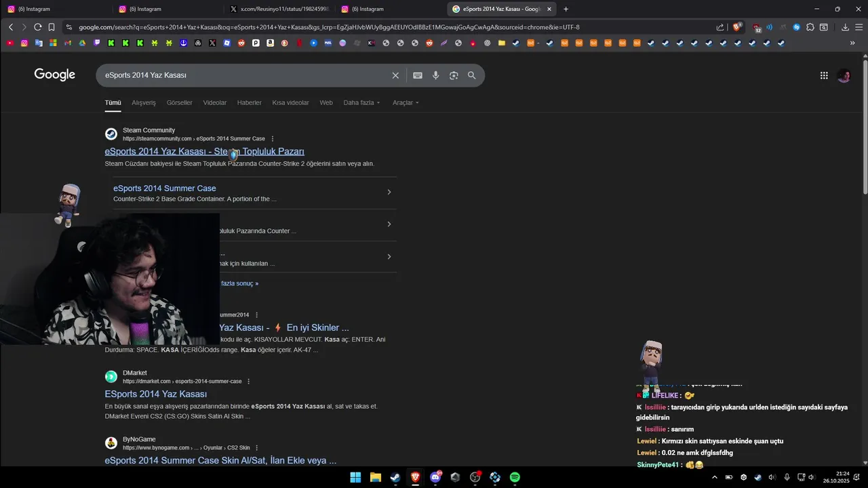Image resolution: width=868 pixels, height=488 pixels.
Task: Show more bookmarks overflow
Action: click(x=852, y=43)
